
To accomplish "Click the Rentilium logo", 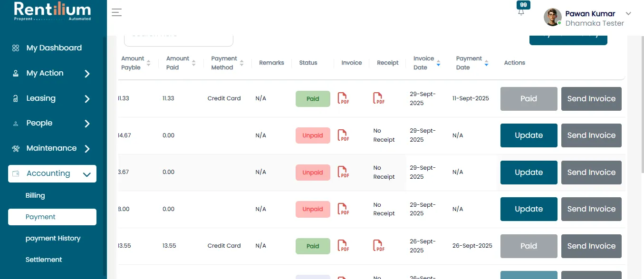I will coord(52,11).
